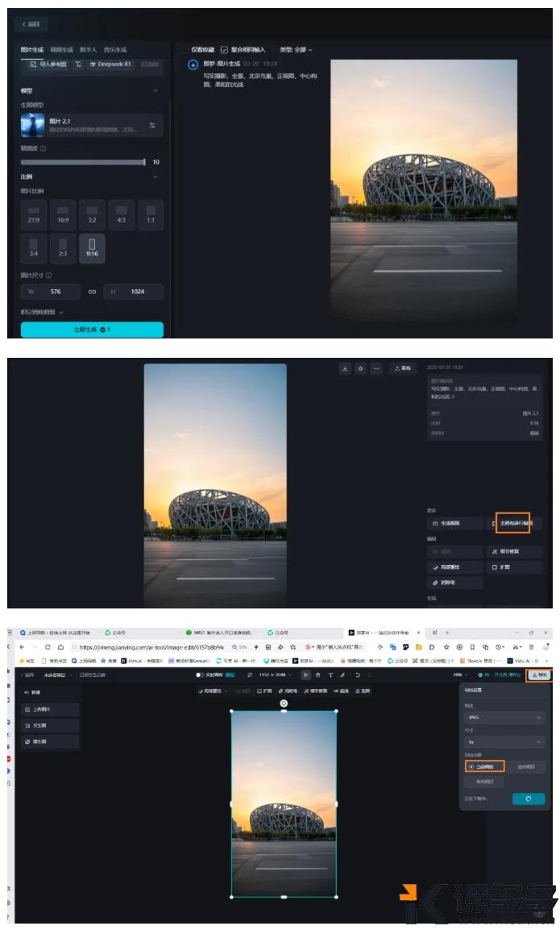560x930 pixels.
Task: Click the link icon between W and H
Action: click(92, 292)
